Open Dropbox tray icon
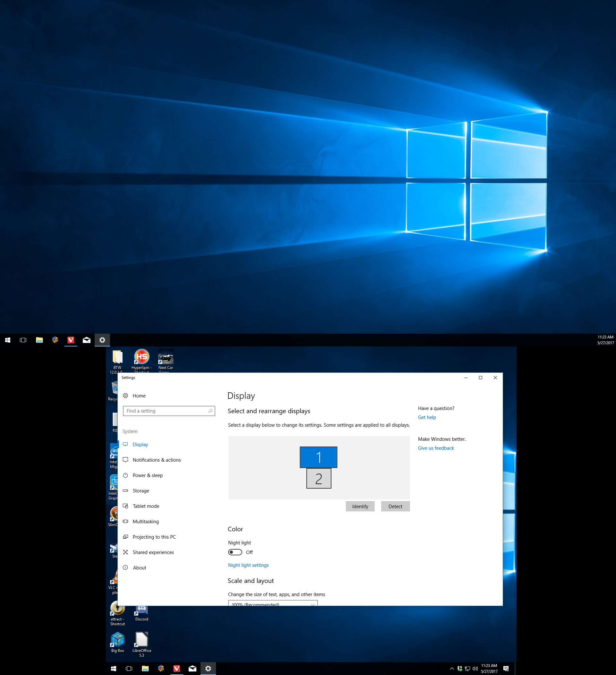The image size is (616, 675). (x=460, y=669)
